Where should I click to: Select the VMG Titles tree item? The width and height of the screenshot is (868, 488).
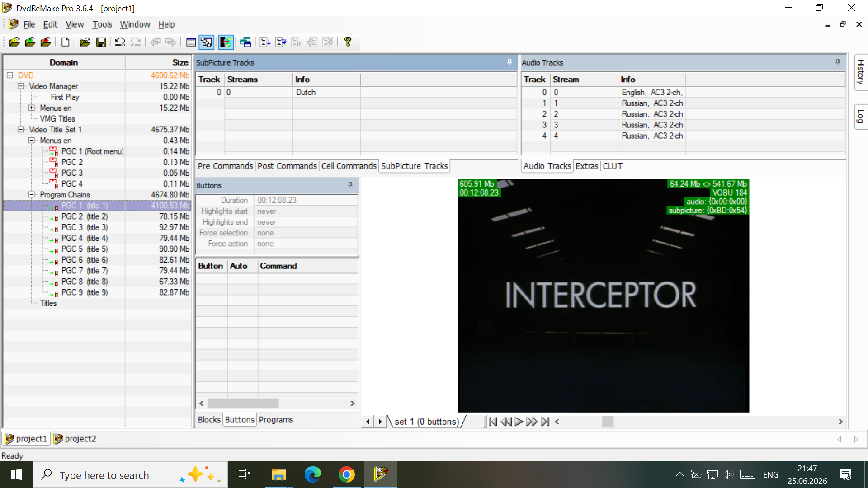pos(57,119)
